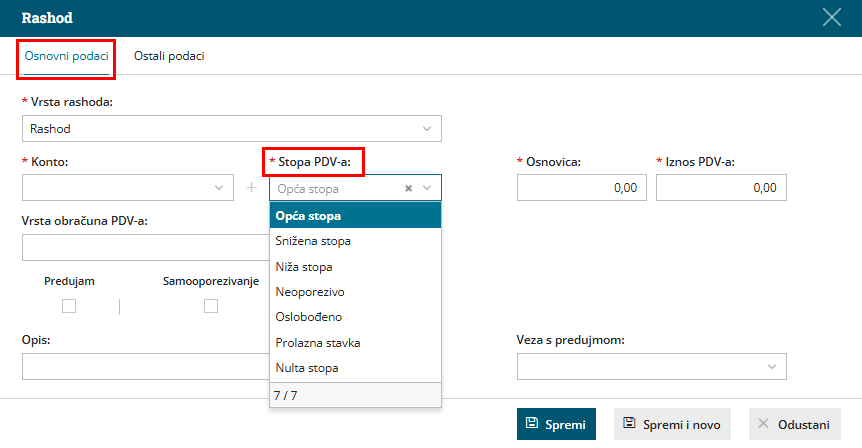Open the Ostali podaci tab
This screenshot has height=448, width=862.
tap(169, 56)
